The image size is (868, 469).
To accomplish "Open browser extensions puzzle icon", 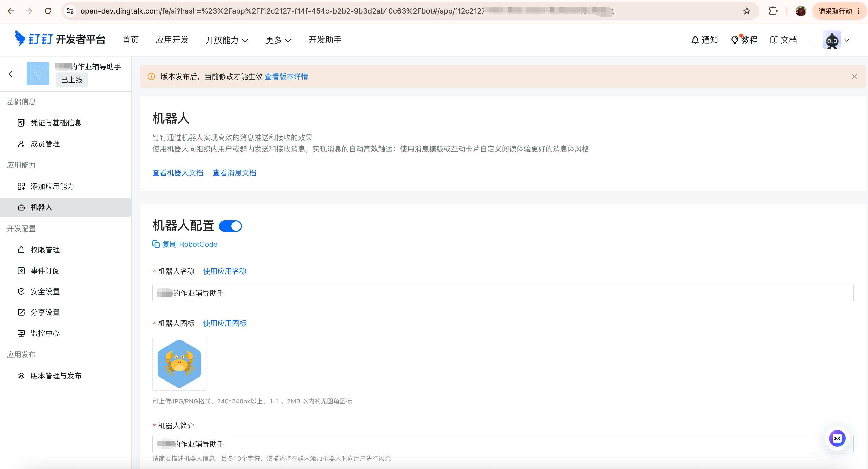I will click(773, 11).
